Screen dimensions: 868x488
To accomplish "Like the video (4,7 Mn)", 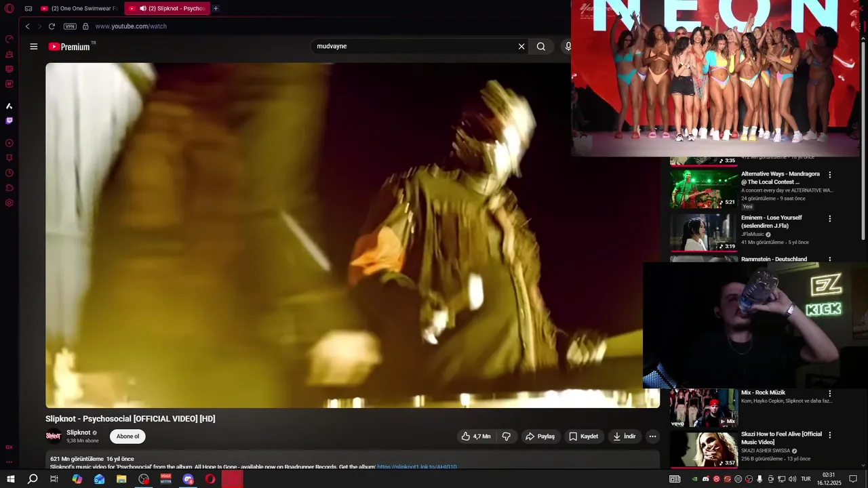I will 476,436.
